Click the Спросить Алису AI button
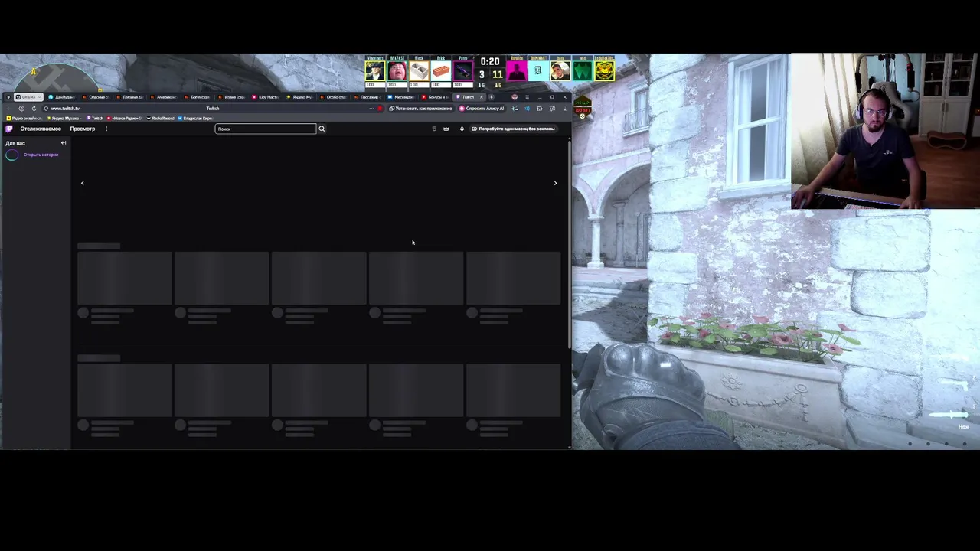This screenshot has height=551, width=980. [x=482, y=109]
